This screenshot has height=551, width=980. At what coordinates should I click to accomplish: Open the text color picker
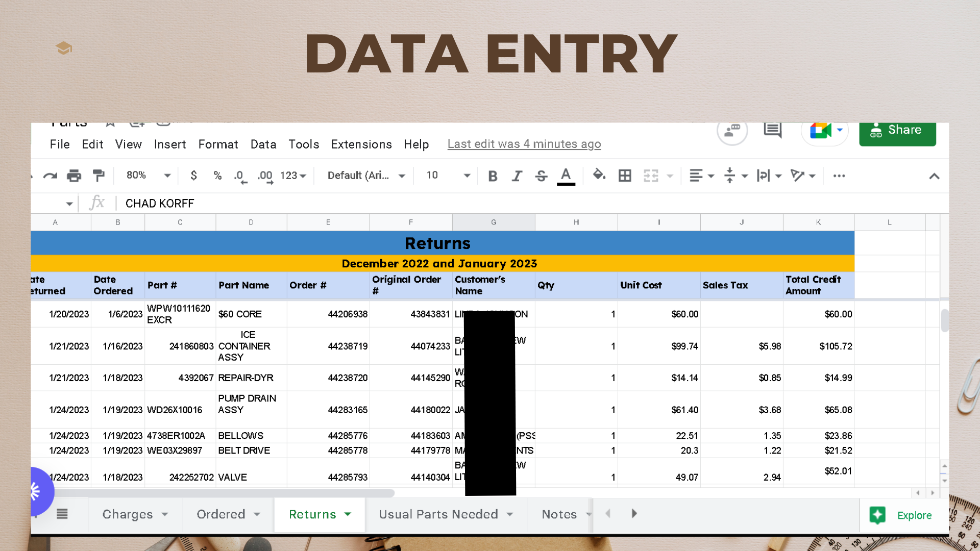click(566, 176)
